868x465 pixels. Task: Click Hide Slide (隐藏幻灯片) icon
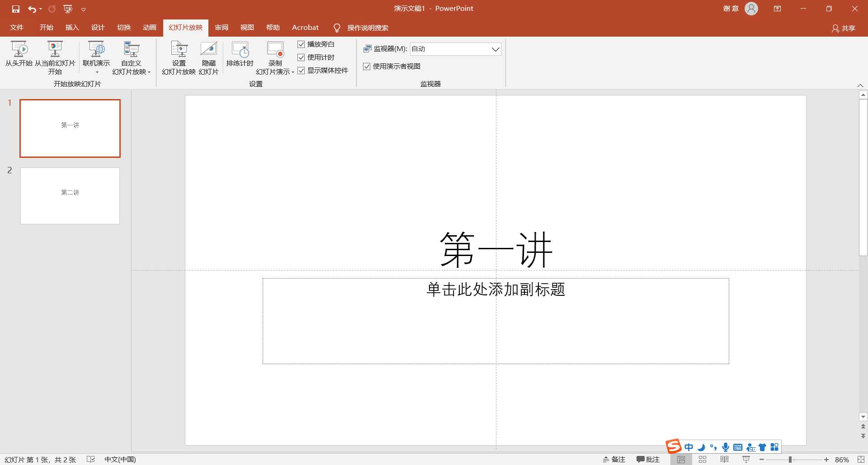208,49
